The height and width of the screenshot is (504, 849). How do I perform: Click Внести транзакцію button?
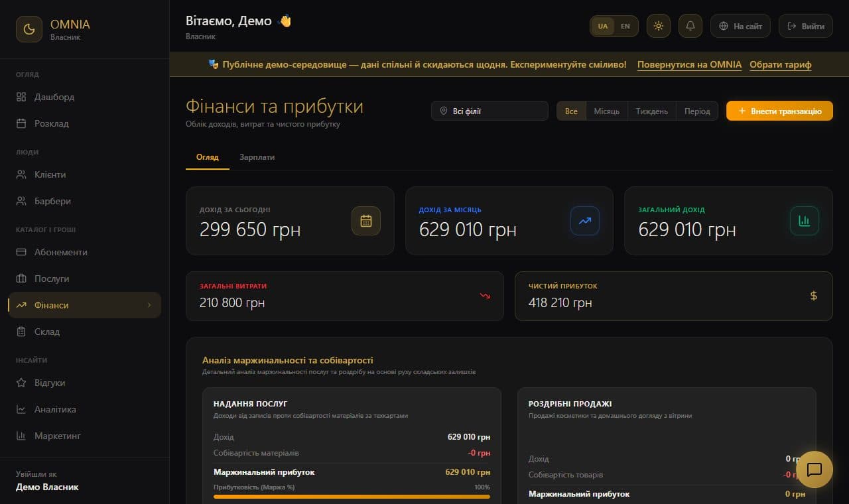click(779, 111)
